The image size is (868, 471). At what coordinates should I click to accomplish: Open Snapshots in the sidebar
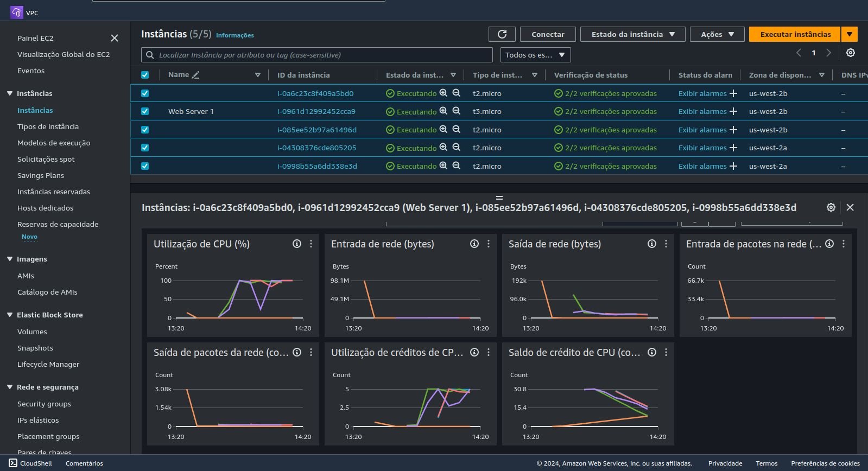click(35, 348)
